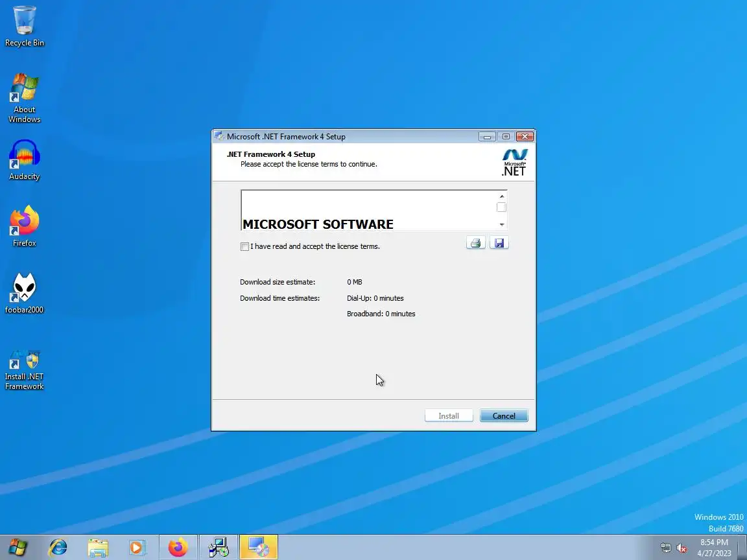Screen dimensions: 747x560
Task: Click the disabled Install button
Action: tap(449, 415)
